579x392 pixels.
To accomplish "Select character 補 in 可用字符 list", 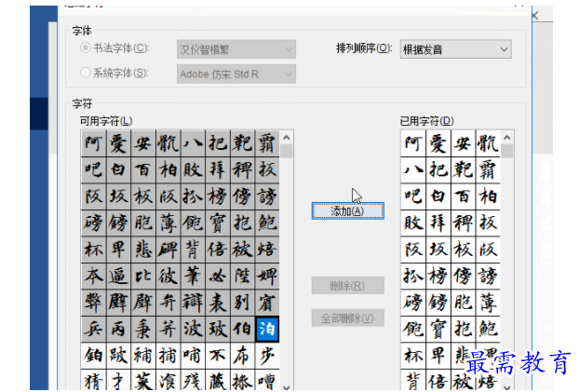I will pos(143,356).
